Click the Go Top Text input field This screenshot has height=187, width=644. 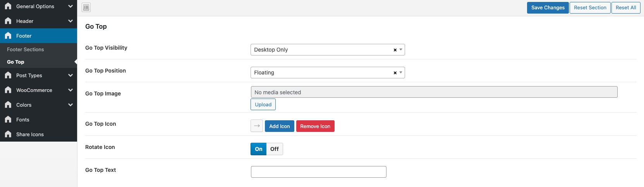(x=318, y=172)
